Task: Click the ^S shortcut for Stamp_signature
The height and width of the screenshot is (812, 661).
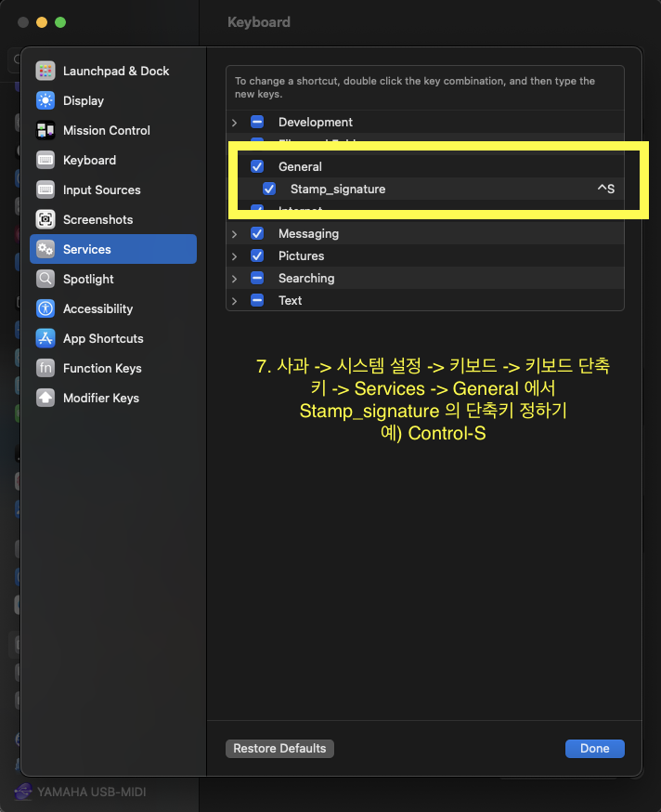Action: [605, 189]
